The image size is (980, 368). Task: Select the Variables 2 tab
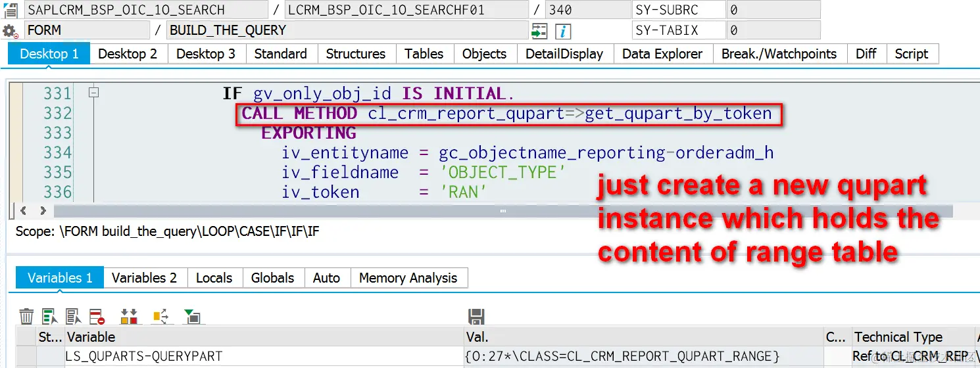click(x=145, y=278)
